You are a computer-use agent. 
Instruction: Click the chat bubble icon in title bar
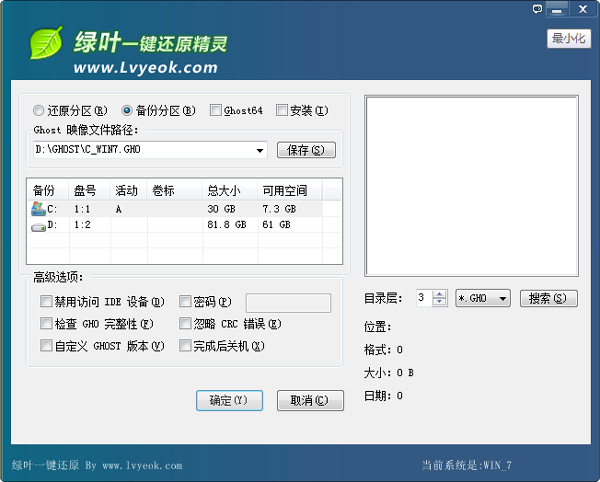[x=537, y=9]
